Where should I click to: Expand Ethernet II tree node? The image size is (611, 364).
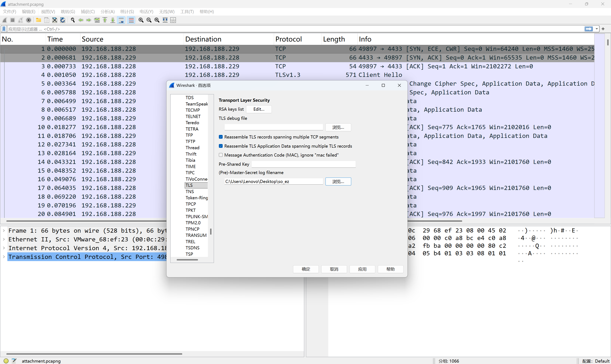(4, 239)
